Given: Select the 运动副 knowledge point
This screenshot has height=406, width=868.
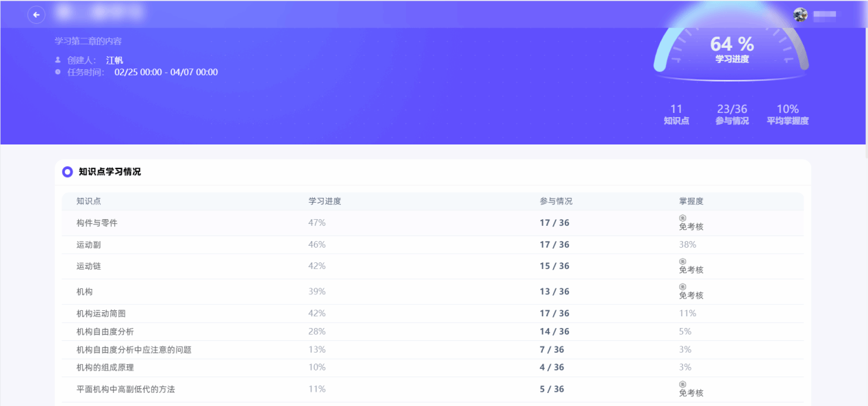Looking at the screenshot, I should coord(89,244).
